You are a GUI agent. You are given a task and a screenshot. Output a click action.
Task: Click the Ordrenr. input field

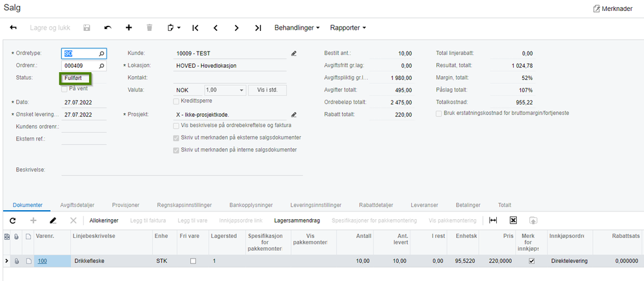[80, 66]
